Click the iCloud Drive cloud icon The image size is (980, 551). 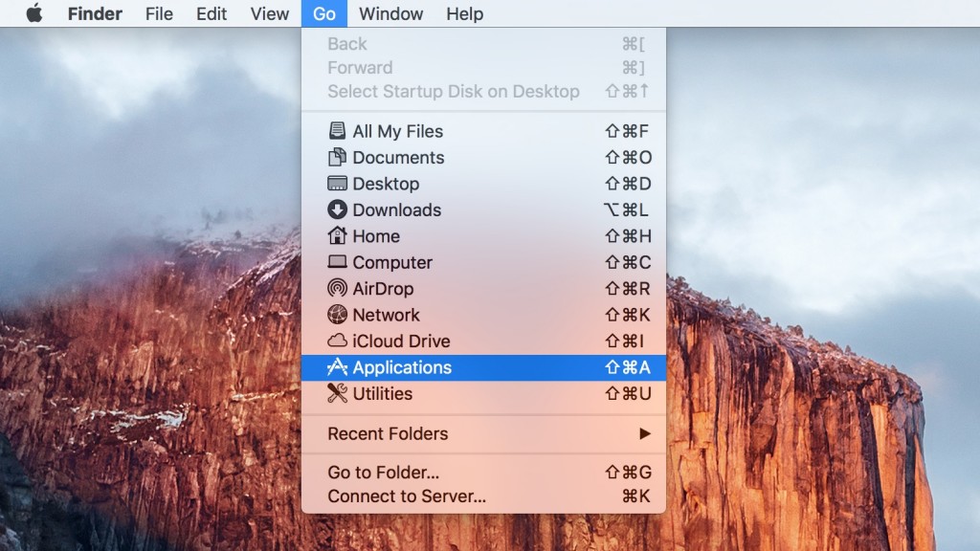(337, 341)
